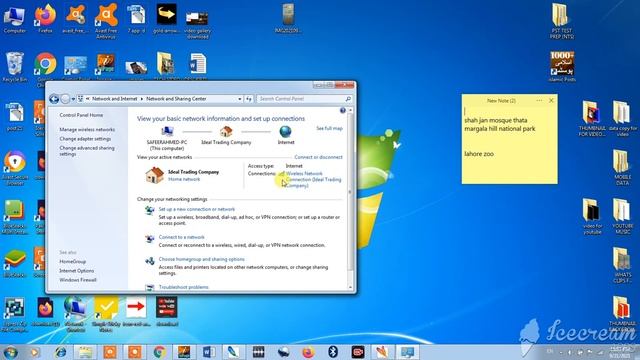Viewport: 640px width, 360px height.
Task: Open video gallery download desktop icon
Action: pyautogui.click(x=197, y=24)
